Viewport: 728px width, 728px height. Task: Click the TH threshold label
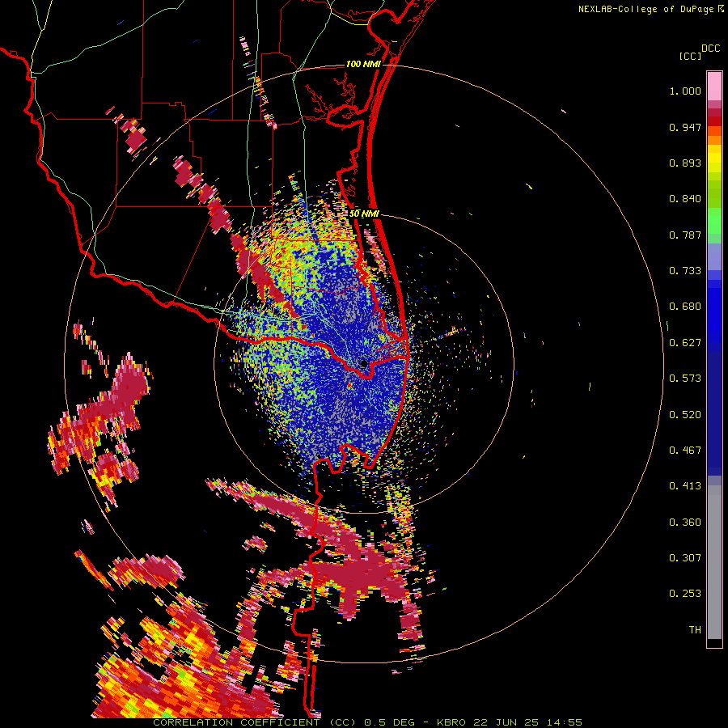click(x=695, y=630)
